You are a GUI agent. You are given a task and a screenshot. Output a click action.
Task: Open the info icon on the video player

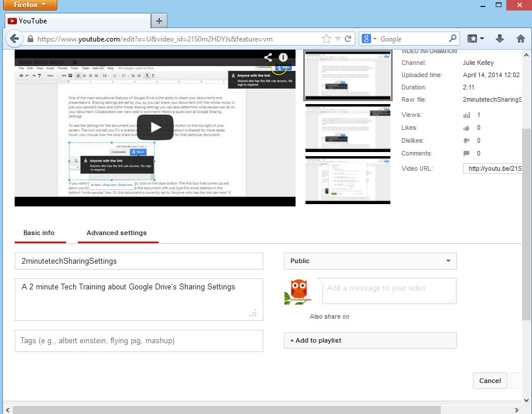283,57
